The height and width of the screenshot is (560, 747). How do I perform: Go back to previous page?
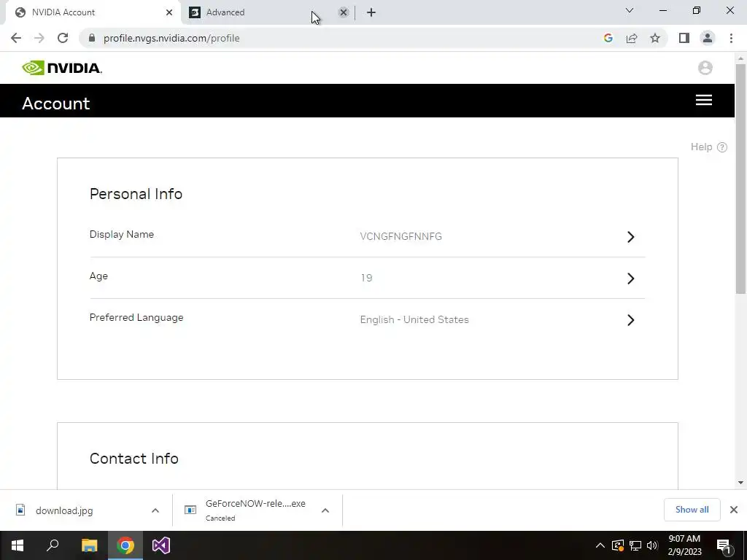tap(16, 38)
